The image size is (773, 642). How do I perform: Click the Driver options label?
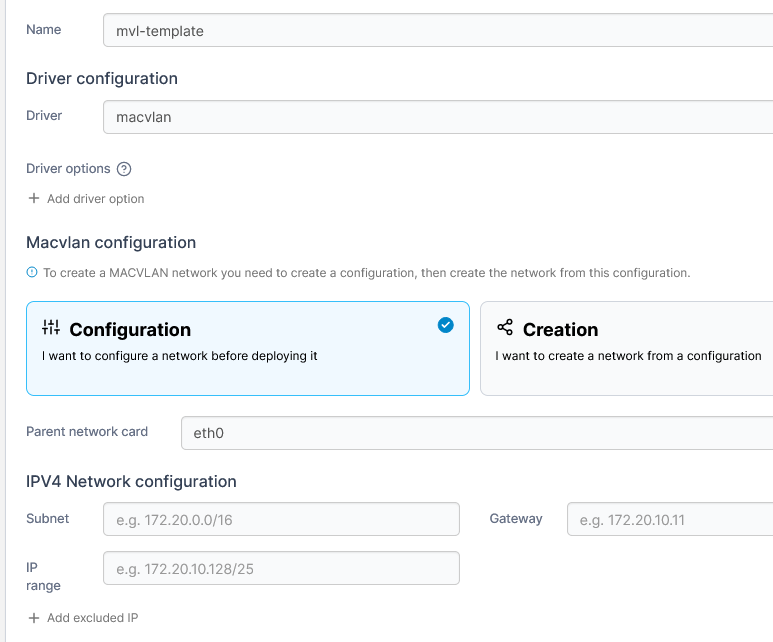68,169
